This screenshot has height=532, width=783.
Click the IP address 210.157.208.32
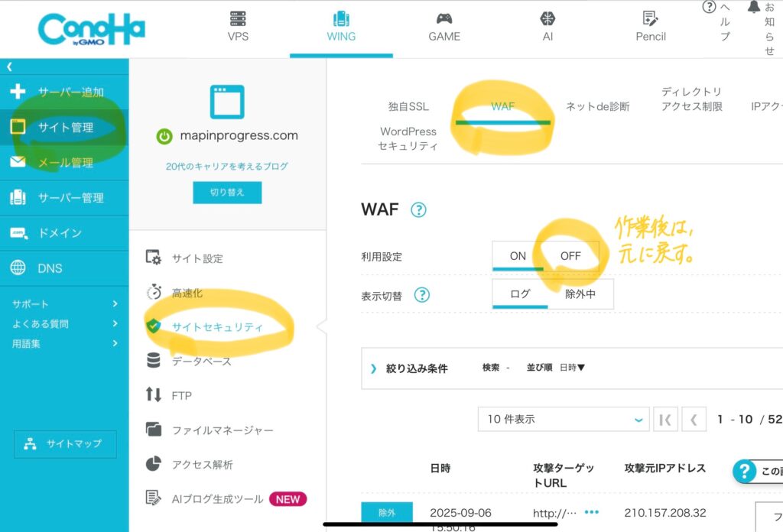(665, 513)
